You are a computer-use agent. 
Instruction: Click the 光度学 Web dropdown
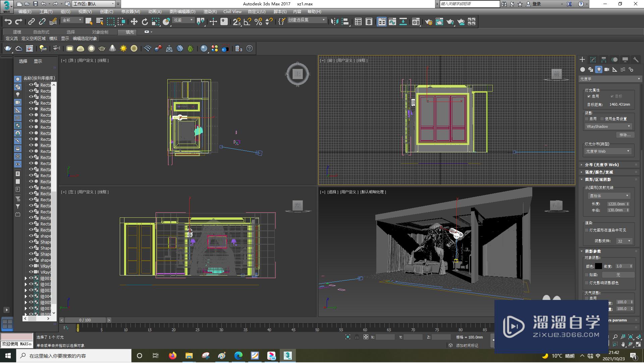pyautogui.click(x=608, y=151)
